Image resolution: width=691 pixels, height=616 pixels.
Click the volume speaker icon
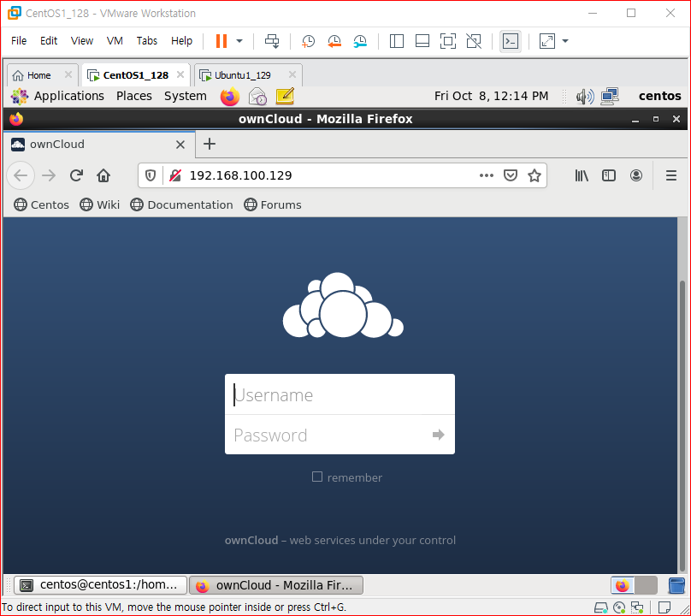[x=585, y=96]
